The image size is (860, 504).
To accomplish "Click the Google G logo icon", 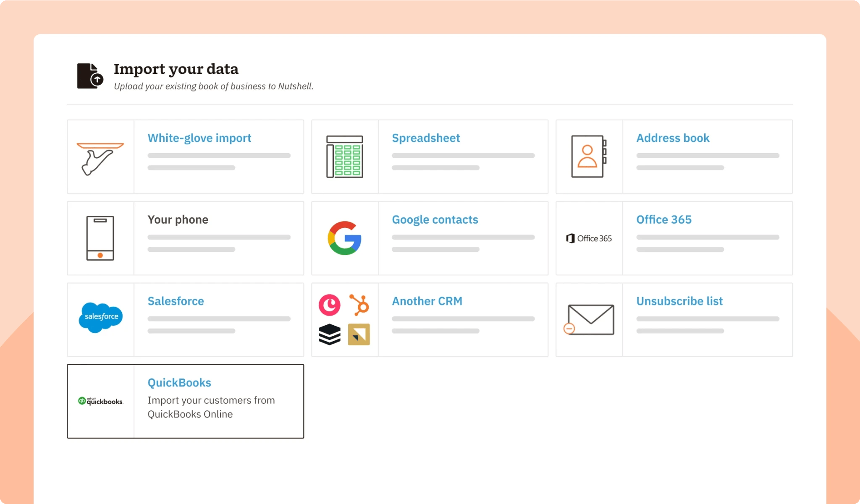I will pos(343,238).
